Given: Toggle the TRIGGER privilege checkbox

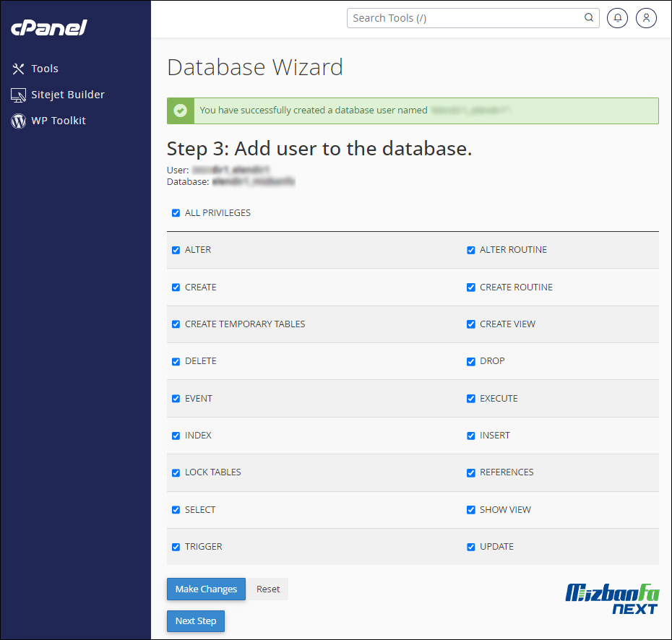Looking at the screenshot, I should [x=176, y=547].
